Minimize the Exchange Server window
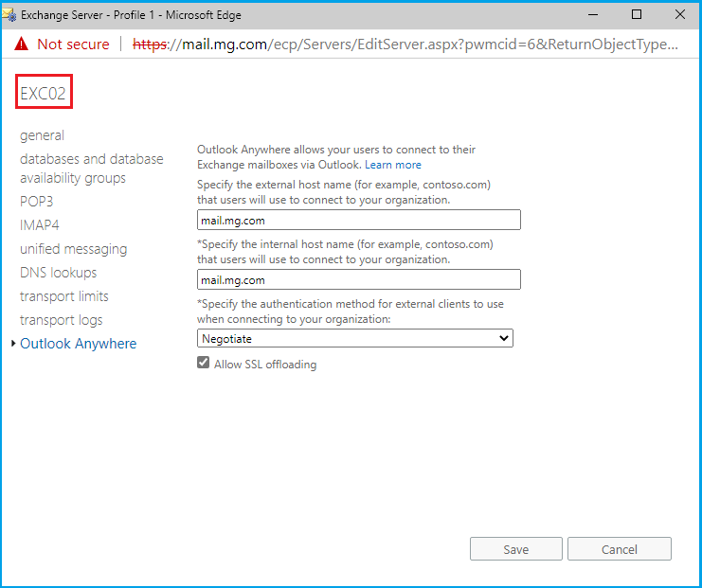Screen dimensions: 702x588 pyautogui.click(x=592, y=14)
